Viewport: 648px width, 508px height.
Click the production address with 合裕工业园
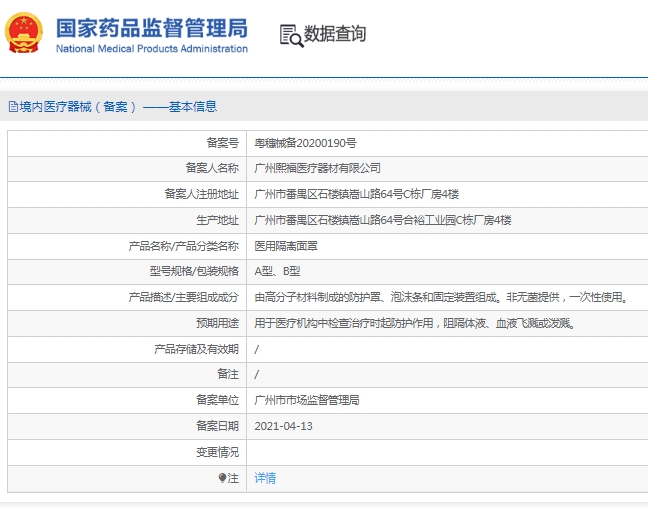(383, 220)
